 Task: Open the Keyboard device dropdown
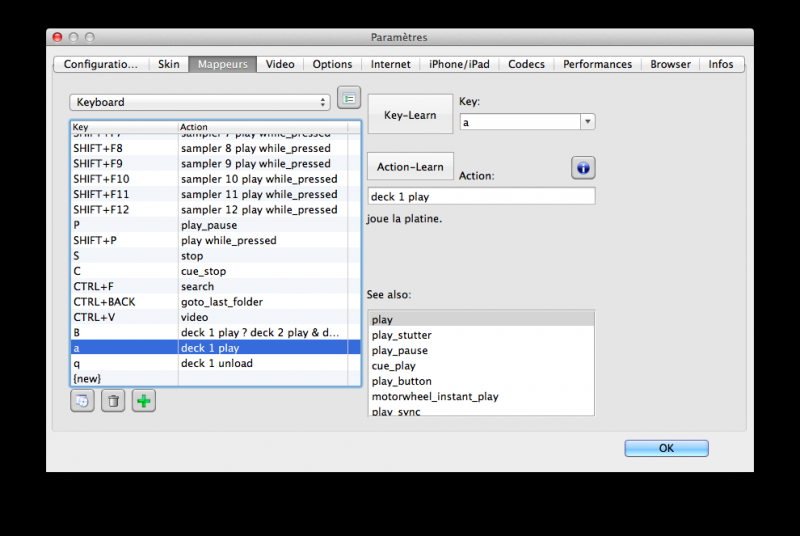click(x=200, y=102)
